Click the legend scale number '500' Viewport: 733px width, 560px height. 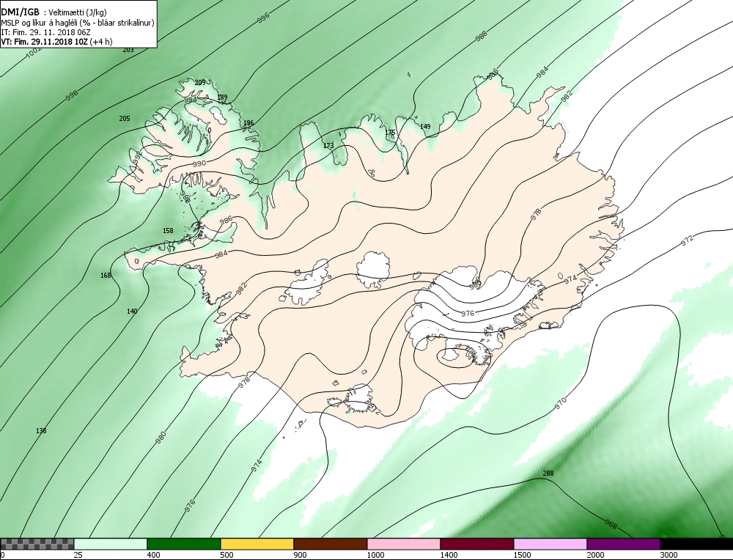pos(226,556)
